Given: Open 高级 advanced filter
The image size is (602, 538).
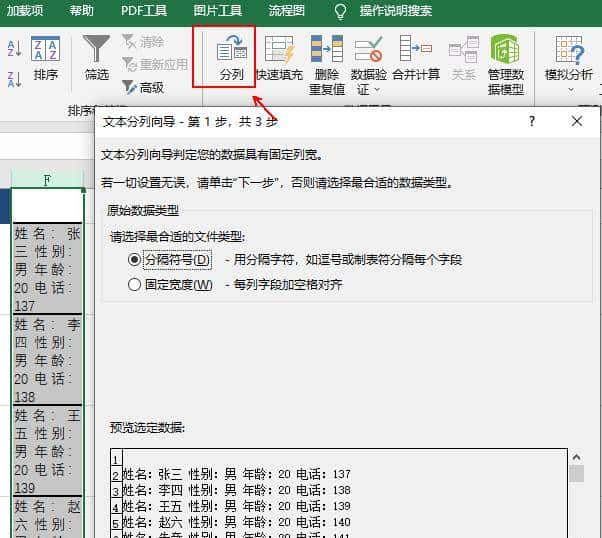Looking at the screenshot, I should click(143, 88).
